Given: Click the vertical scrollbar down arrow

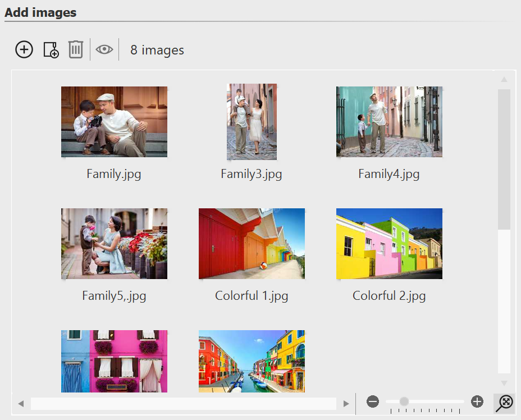Looking at the screenshot, I should pos(504,383).
